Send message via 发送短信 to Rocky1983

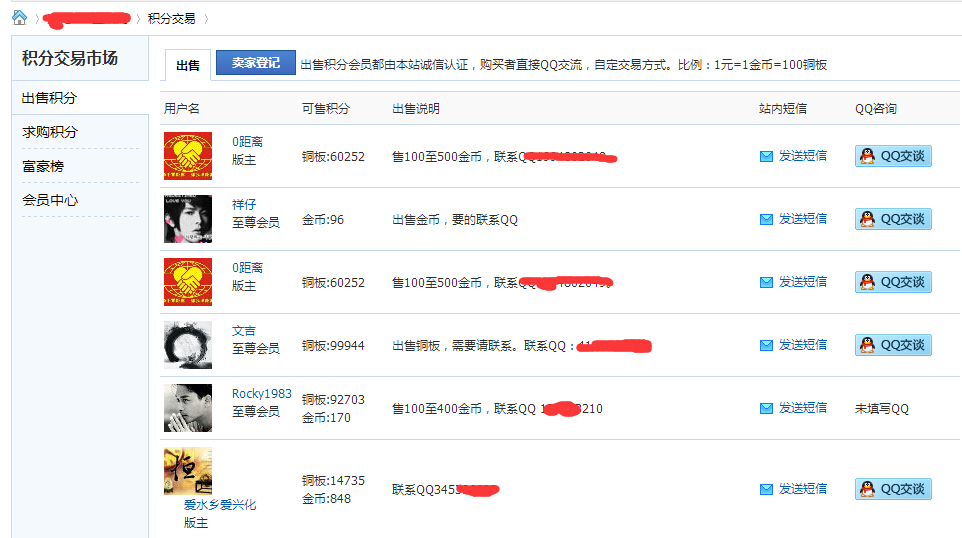tap(802, 408)
